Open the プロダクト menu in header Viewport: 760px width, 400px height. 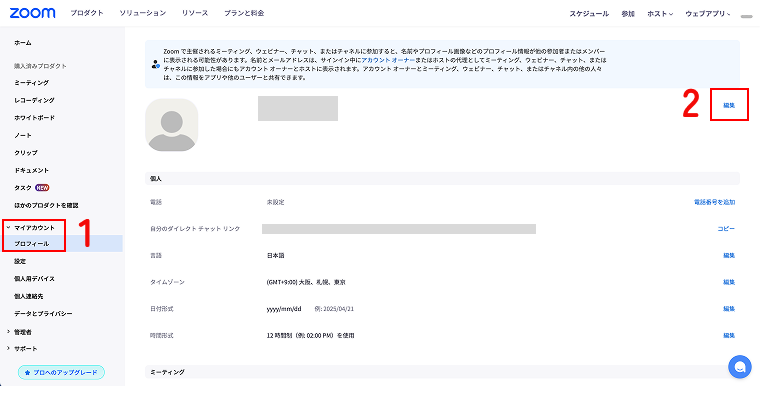tap(84, 15)
